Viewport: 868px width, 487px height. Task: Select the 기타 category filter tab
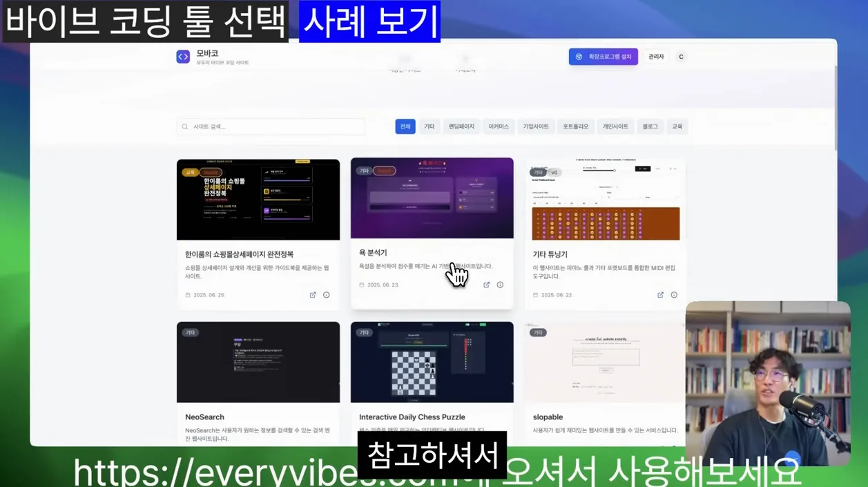[429, 126]
